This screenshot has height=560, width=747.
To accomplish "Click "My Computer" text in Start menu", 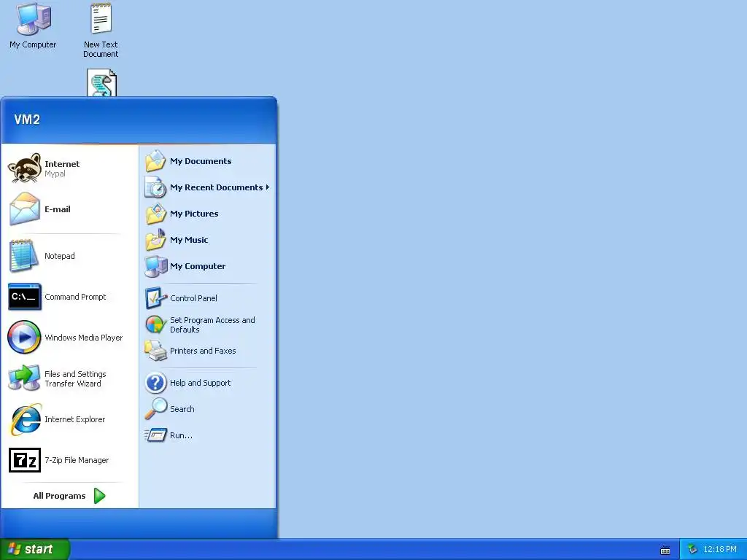I will coord(198,266).
